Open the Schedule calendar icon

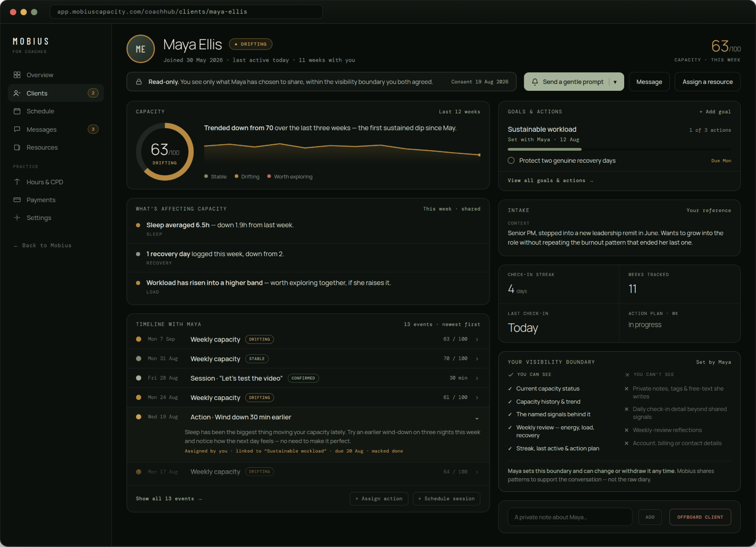click(x=17, y=111)
